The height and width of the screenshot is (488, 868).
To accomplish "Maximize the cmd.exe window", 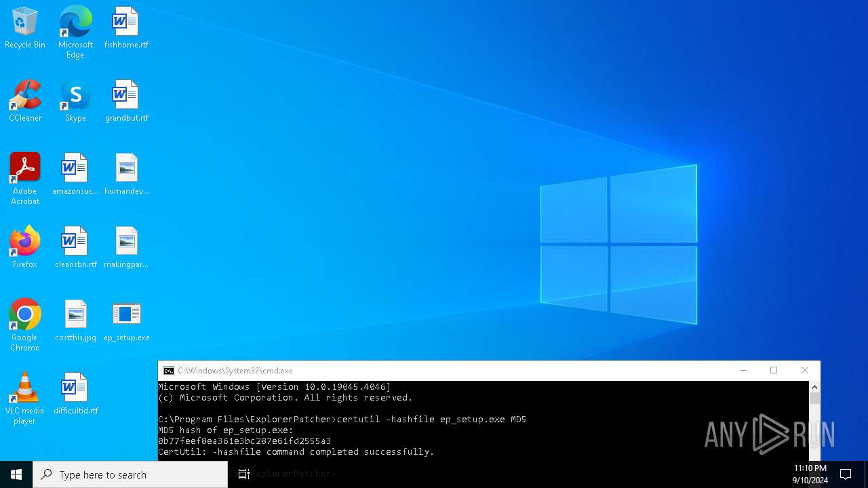I will tap(774, 371).
